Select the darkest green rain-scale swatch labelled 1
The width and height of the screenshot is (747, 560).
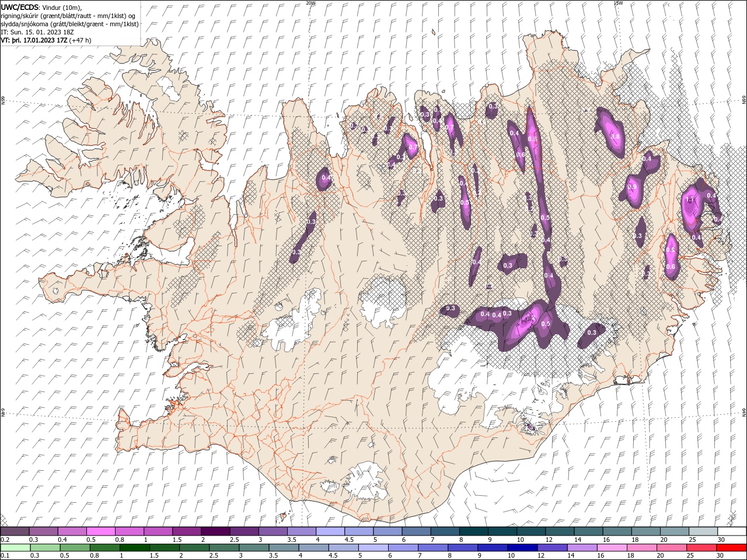[134, 548]
